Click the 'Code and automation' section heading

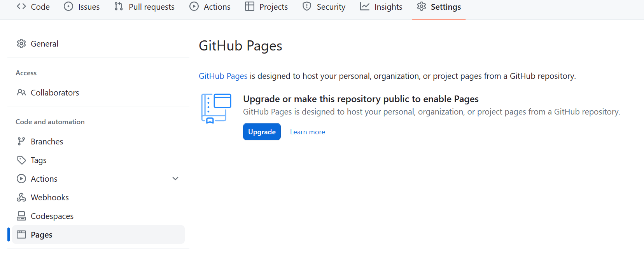[50, 122]
